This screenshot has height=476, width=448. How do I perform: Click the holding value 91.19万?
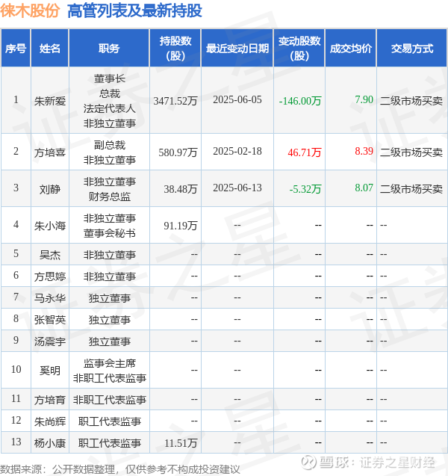coord(181,226)
